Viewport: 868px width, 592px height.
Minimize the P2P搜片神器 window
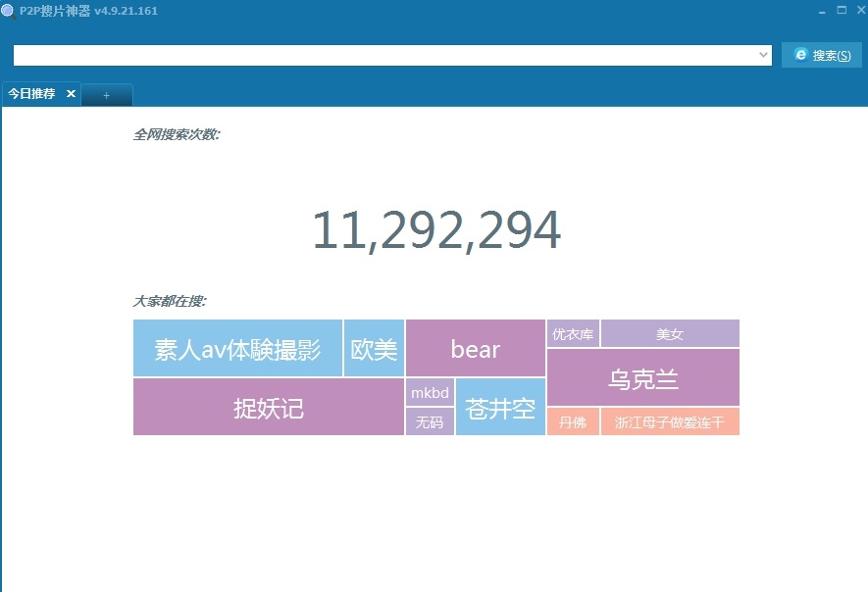click(x=822, y=10)
